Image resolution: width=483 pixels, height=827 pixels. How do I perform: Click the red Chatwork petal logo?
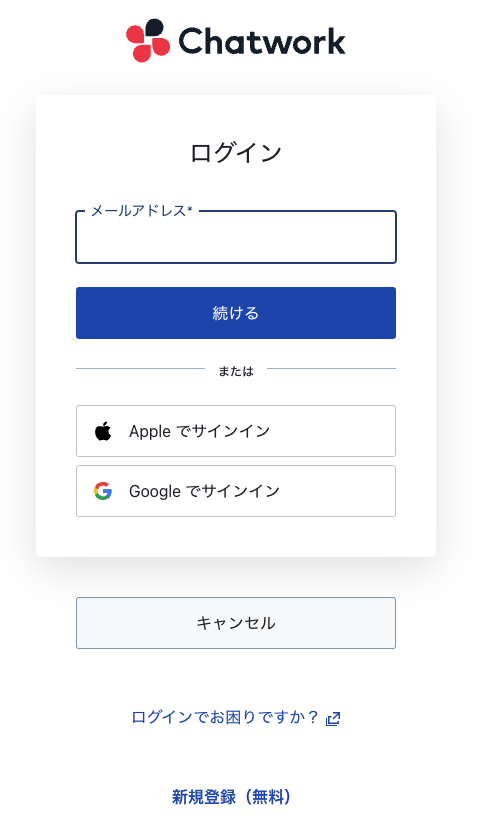148,41
